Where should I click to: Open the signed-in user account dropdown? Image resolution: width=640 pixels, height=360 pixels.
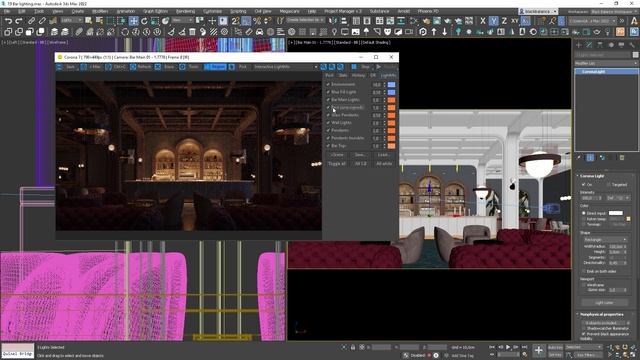(538, 11)
